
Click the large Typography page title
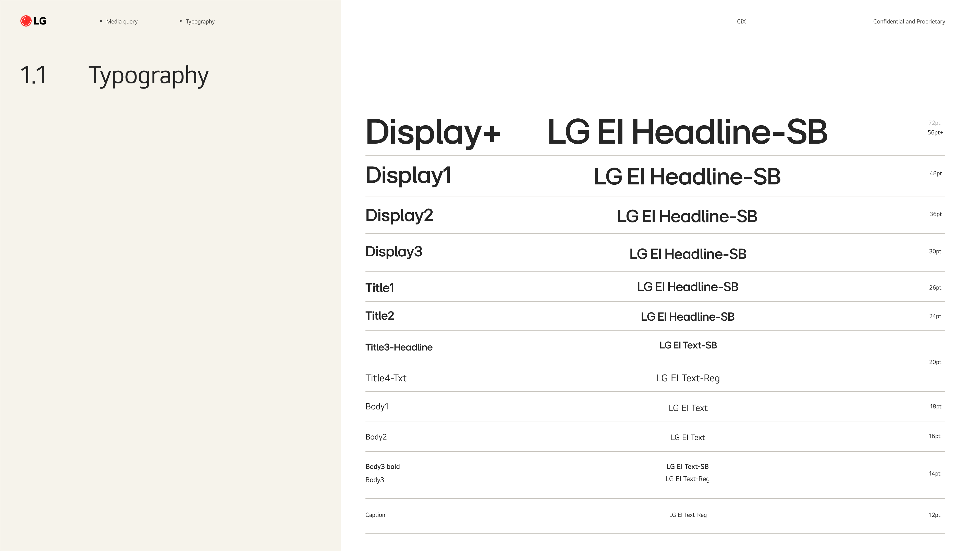148,76
